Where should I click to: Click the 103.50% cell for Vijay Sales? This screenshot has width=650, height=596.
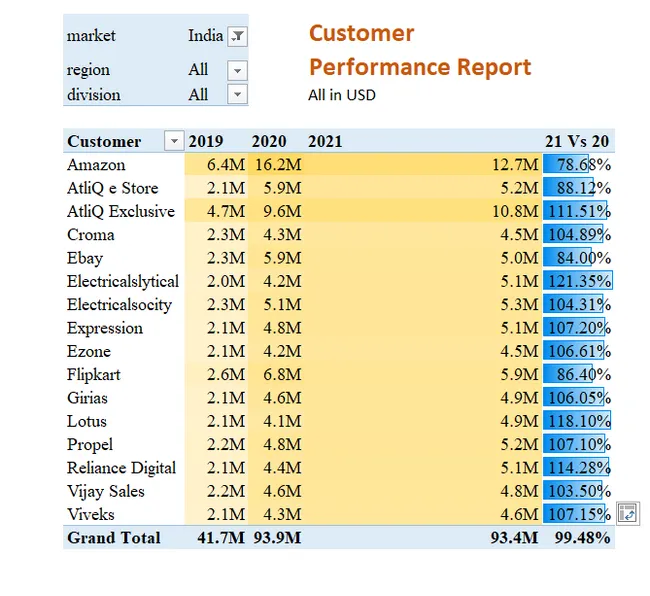[579, 492]
